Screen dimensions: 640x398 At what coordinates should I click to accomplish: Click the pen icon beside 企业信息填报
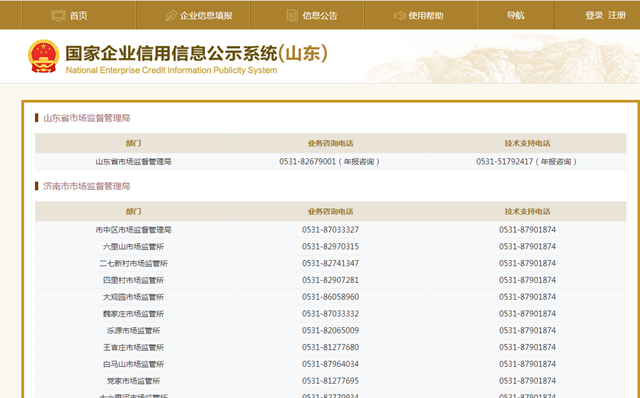171,16
